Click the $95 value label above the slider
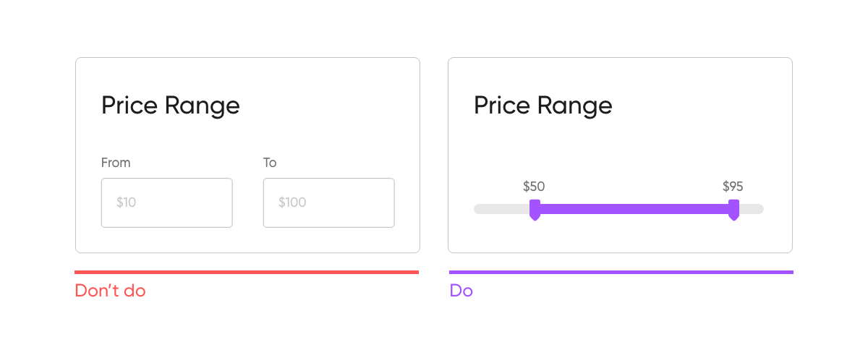 coord(733,187)
